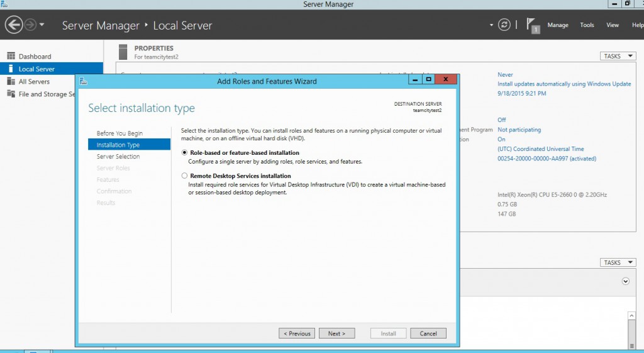Open the Properties TASKS dropdown
The width and height of the screenshot is (644, 353).
pos(618,56)
